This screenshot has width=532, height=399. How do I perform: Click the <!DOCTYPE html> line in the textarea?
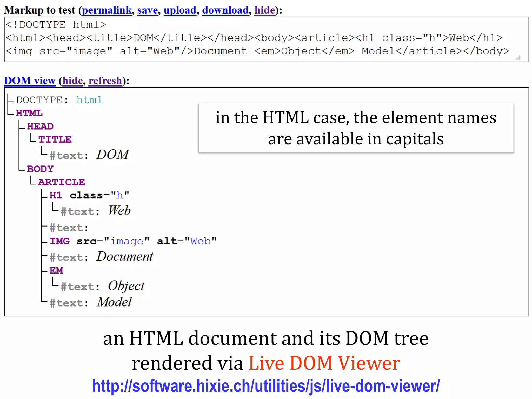click(x=56, y=25)
